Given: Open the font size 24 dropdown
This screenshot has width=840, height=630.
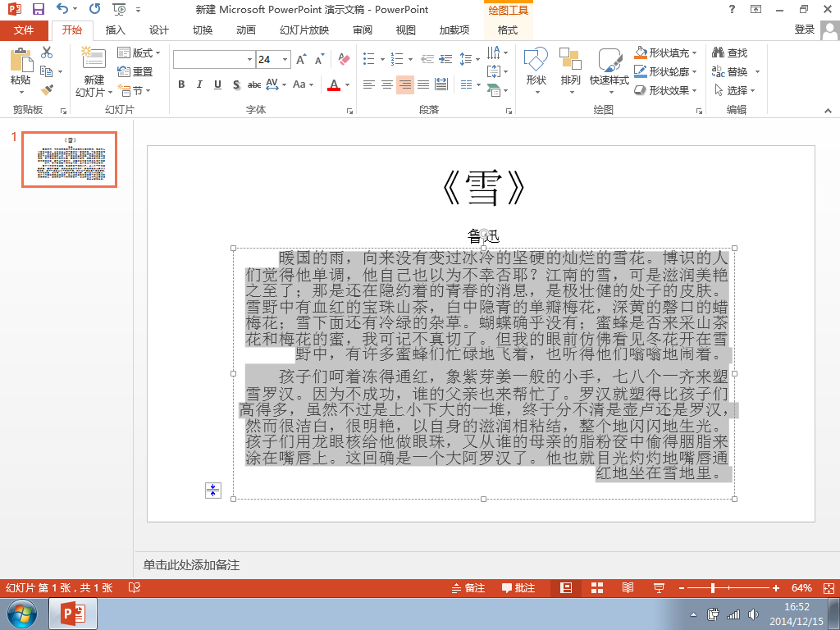Looking at the screenshot, I should [285, 59].
